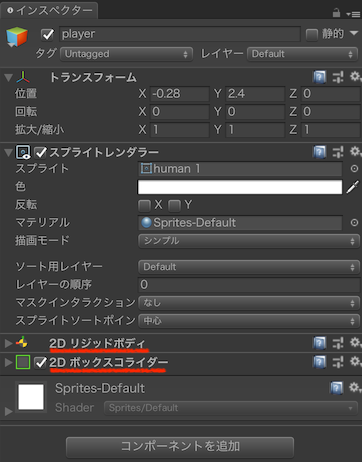362x462 pixels.
Task: Open Box Collider 2D preset selector icon
Action: coord(338,362)
